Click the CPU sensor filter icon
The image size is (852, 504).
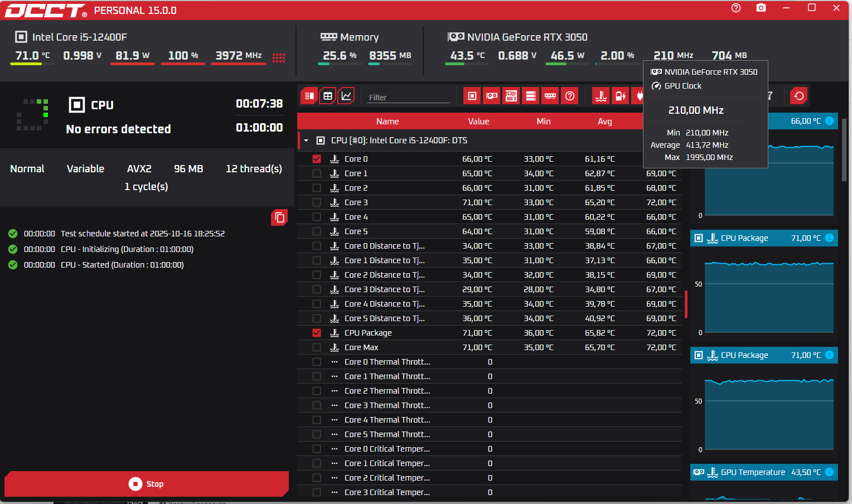(x=472, y=96)
